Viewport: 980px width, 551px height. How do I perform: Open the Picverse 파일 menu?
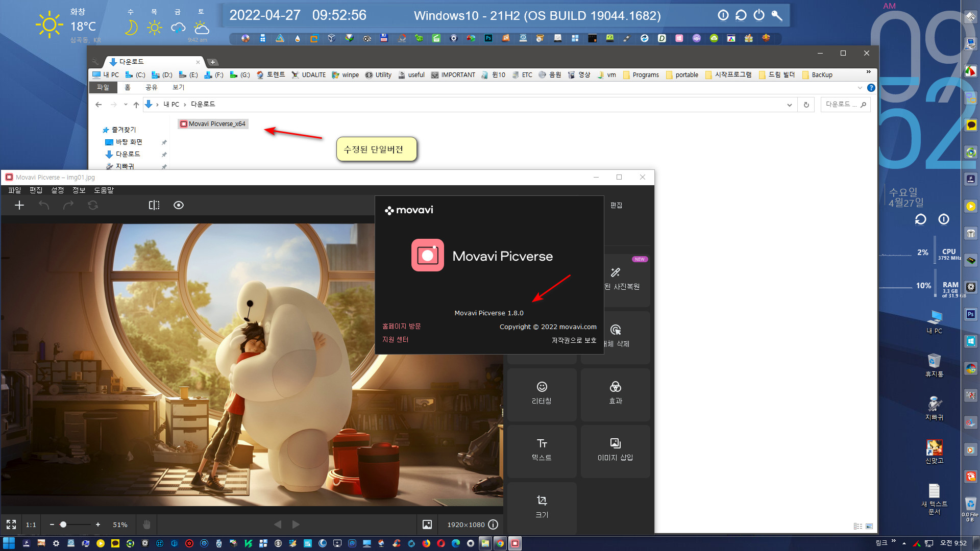14,190
